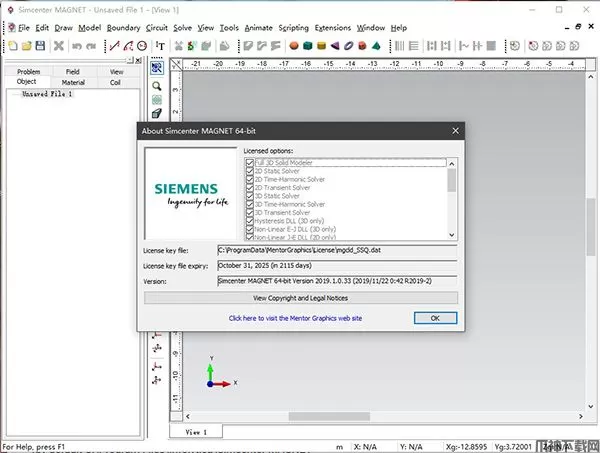The height and width of the screenshot is (453, 600).
Task: Click View Copyright and Legal Notices
Action: [301, 298]
